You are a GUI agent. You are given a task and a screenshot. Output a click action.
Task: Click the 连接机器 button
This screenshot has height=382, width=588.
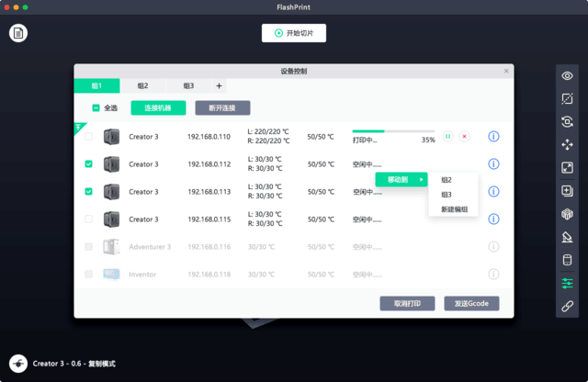[158, 108]
